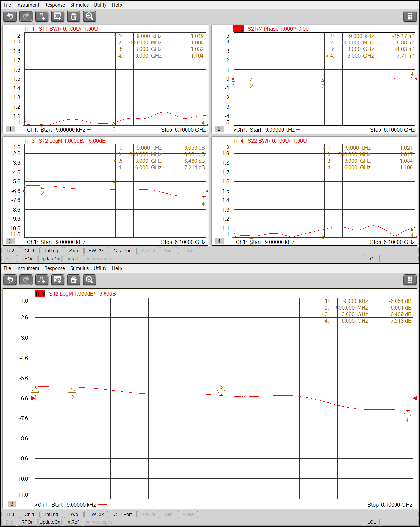Click Add Channel icon in the four-trace window
Image resolution: width=420 pixels, height=527 pixels.
(x=58, y=16)
